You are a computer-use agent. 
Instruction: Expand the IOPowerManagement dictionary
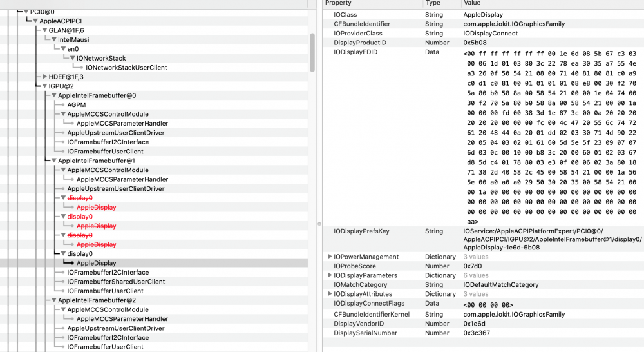coord(329,257)
